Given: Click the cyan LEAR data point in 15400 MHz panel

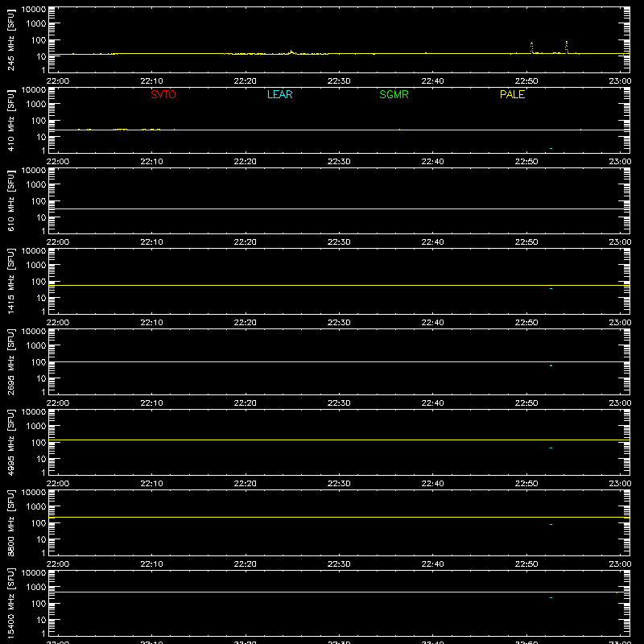Looking at the screenshot, I should click(x=551, y=597).
